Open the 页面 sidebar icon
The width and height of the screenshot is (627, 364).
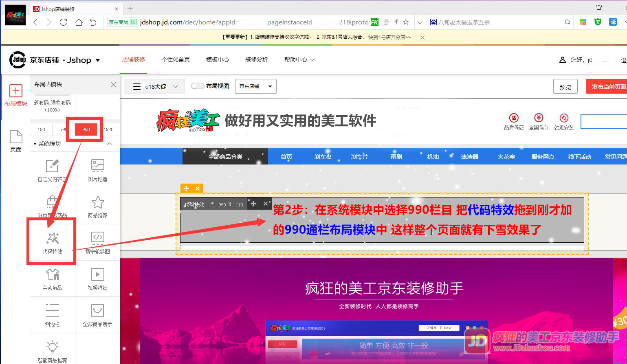[x=15, y=141]
